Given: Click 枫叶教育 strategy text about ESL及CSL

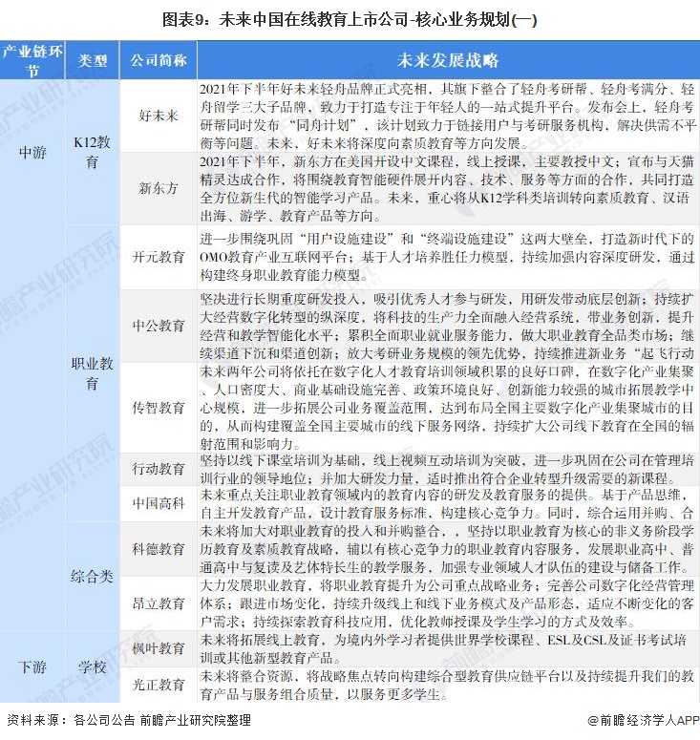Looking at the screenshot, I should pyautogui.click(x=444, y=648).
